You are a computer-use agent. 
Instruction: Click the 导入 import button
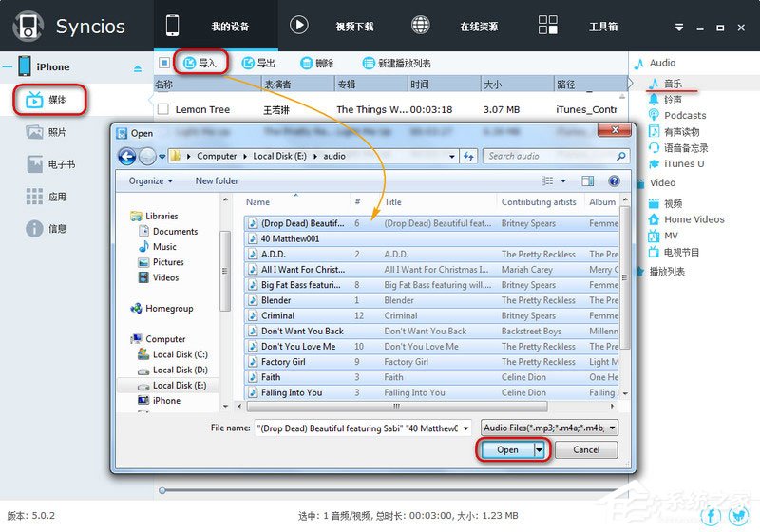click(200, 63)
